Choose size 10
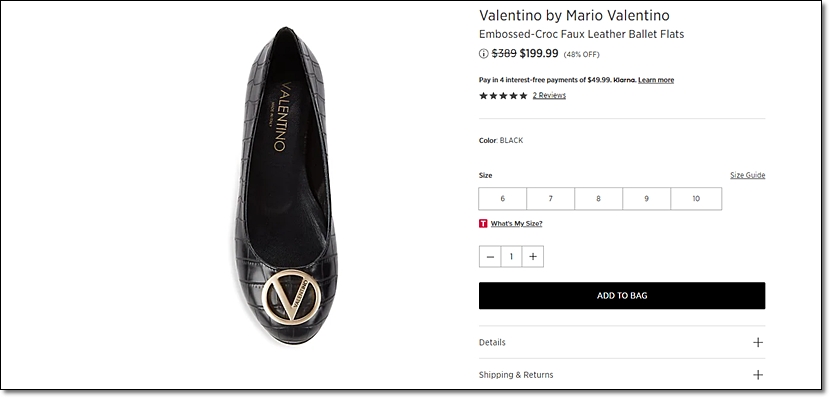Viewport: 830px width, 398px height. (x=696, y=199)
